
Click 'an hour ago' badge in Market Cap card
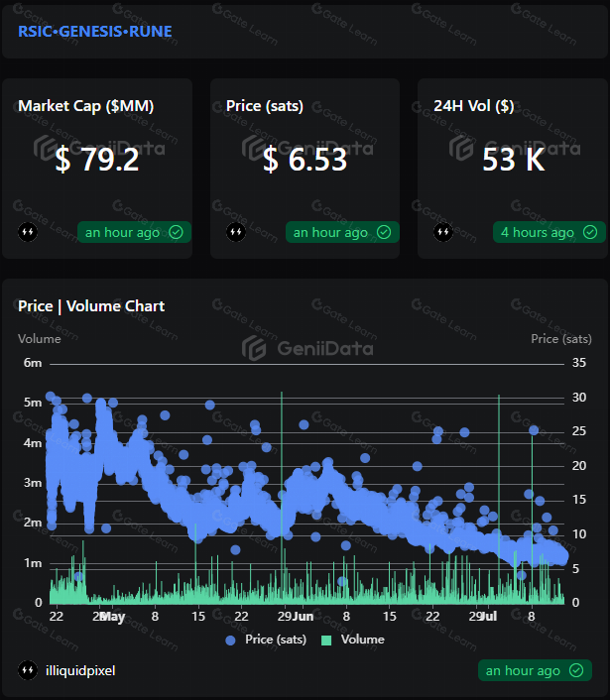pyautogui.click(x=134, y=232)
